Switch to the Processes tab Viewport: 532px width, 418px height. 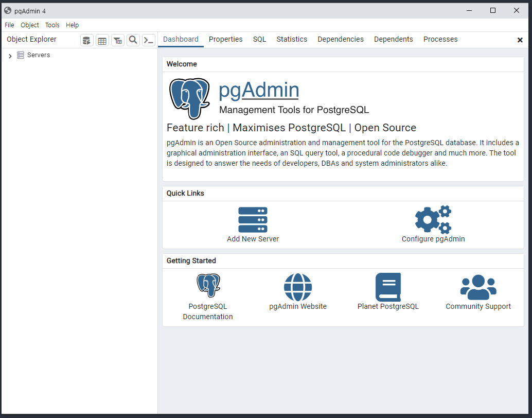point(440,40)
